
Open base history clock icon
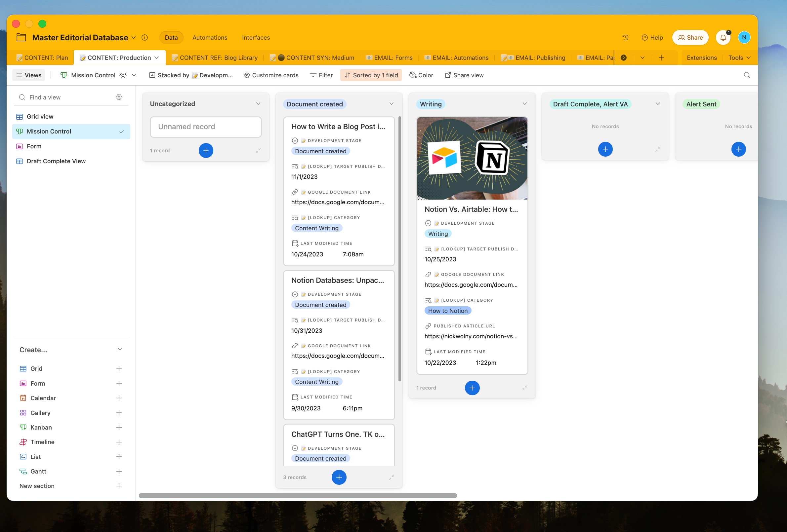pos(625,38)
